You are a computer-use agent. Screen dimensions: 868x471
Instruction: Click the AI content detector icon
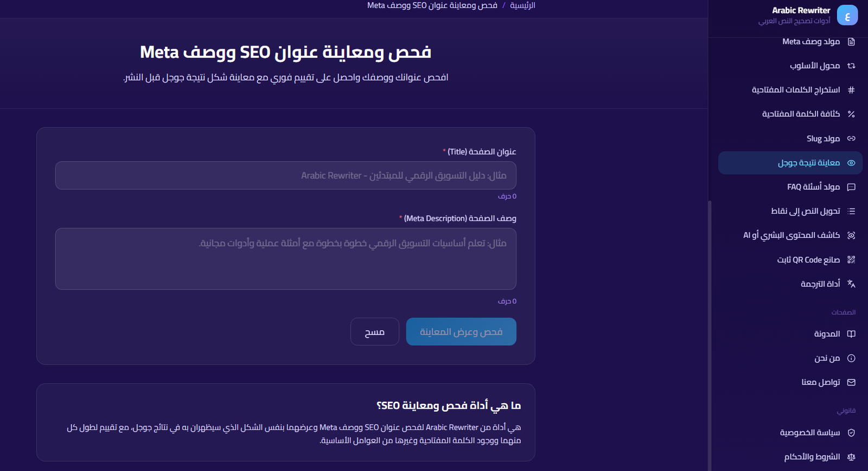[x=851, y=235]
